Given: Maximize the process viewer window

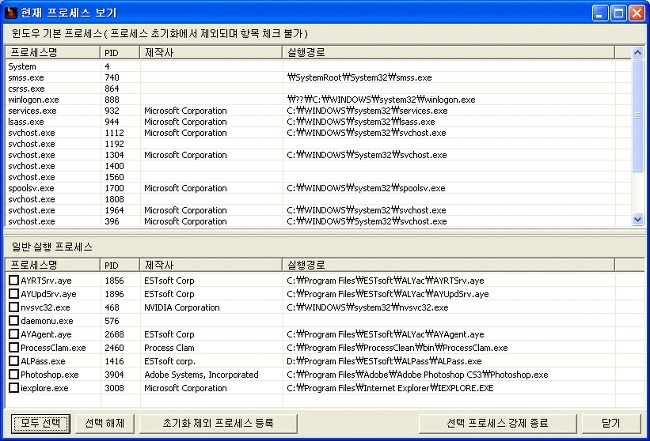Looking at the screenshot, I should coord(618,13).
